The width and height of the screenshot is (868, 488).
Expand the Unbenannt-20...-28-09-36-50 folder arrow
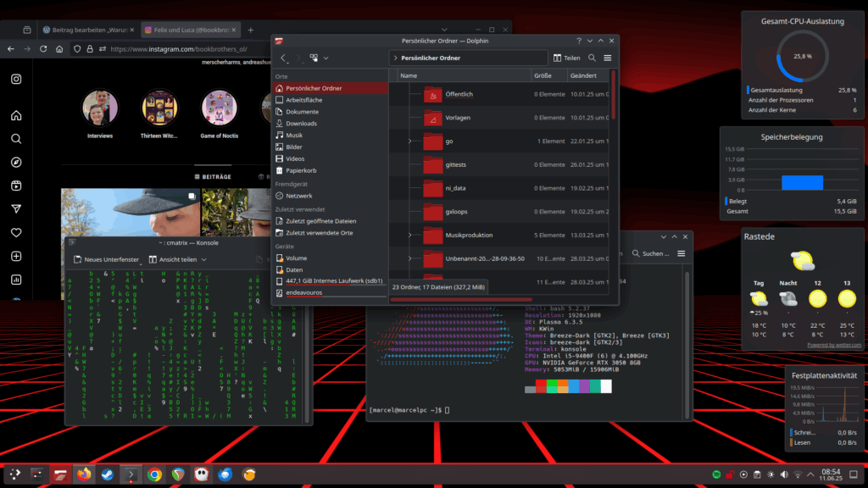click(409, 258)
